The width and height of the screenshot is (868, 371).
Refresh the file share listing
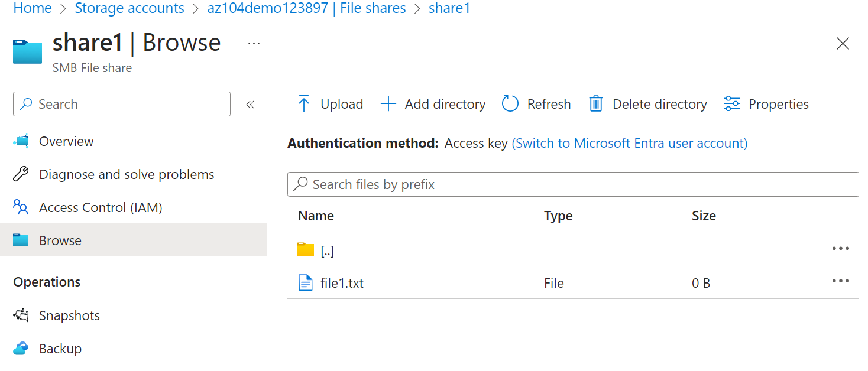tap(536, 104)
